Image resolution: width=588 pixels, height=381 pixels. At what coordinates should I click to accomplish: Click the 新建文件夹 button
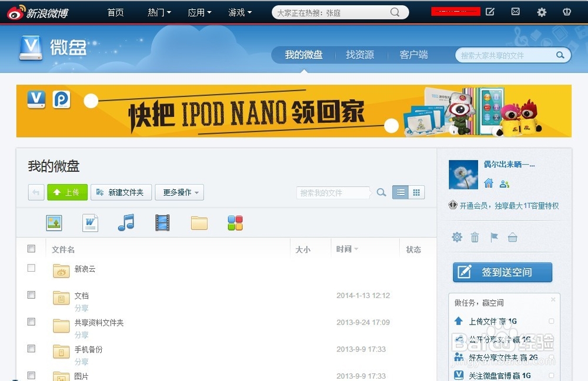pos(121,192)
